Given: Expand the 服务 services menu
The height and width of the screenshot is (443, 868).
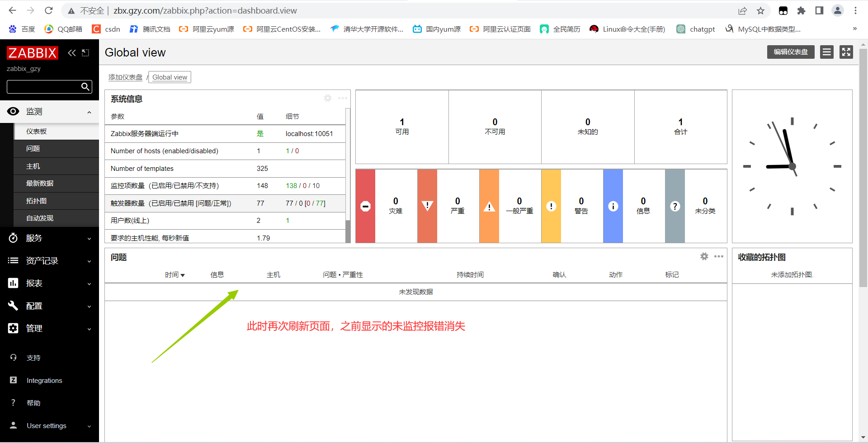Looking at the screenshot, I should coord(49,238).
